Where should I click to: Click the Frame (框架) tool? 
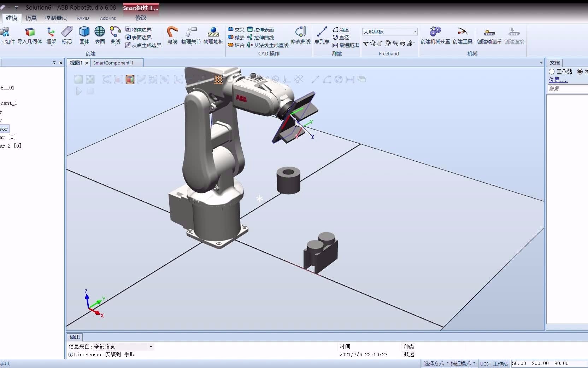(51, 35)
